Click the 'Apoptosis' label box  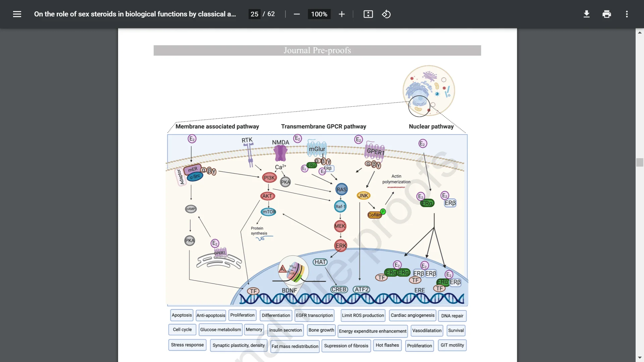(181, 315)
